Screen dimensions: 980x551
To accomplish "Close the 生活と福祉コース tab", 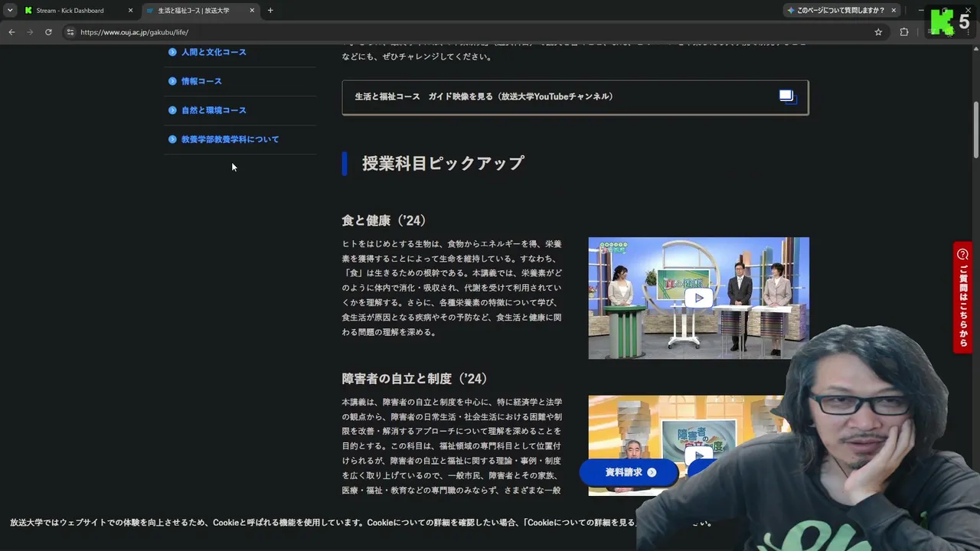I will (252, 11).
